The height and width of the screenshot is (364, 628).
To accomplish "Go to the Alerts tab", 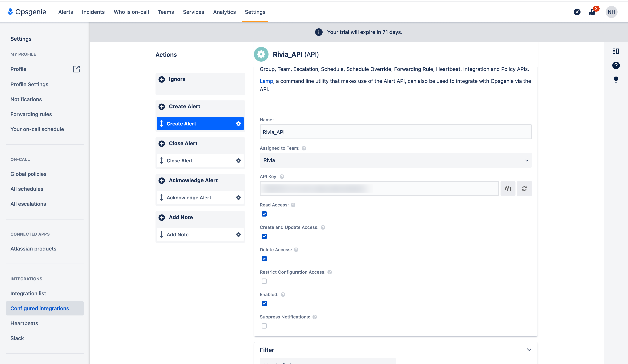I will click(66, 12).
